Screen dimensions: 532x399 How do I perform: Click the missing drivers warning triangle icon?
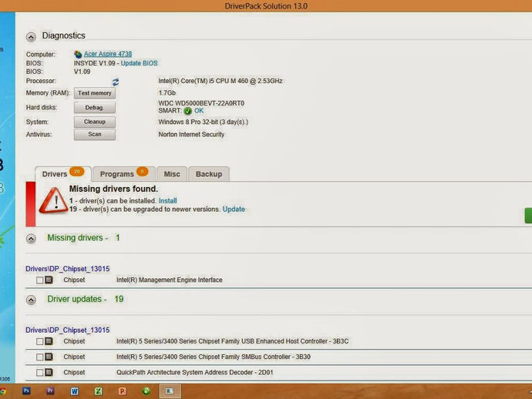pos(54,201)
